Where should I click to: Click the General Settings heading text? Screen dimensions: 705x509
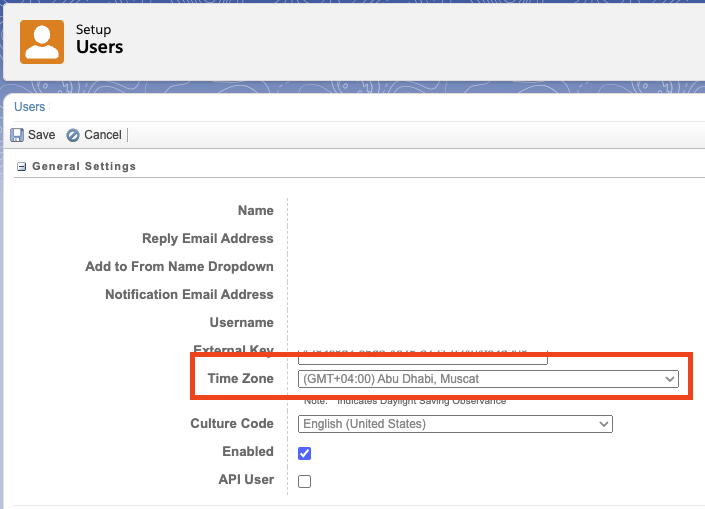(84, 166)
